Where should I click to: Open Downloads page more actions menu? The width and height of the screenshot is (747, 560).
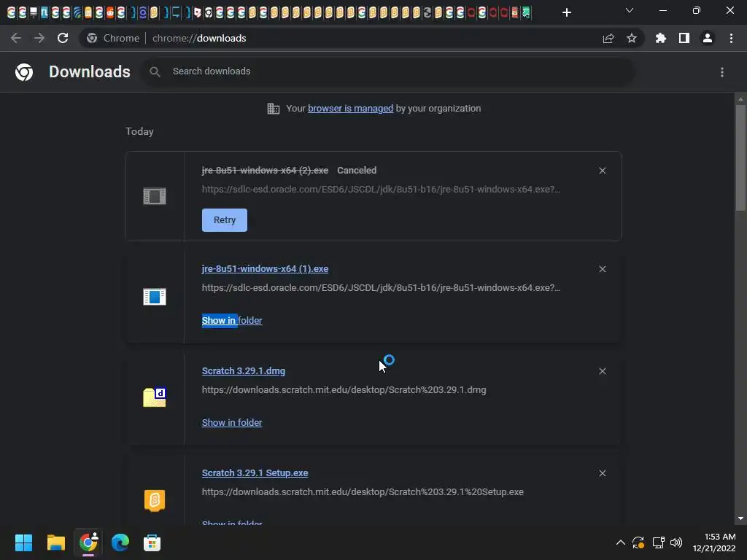722,72
